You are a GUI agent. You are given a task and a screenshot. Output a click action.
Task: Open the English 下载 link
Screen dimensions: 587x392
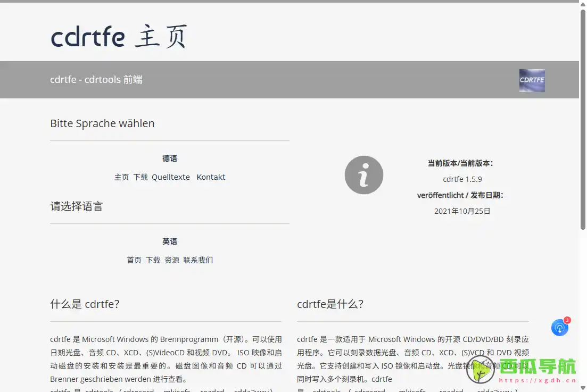153,260
